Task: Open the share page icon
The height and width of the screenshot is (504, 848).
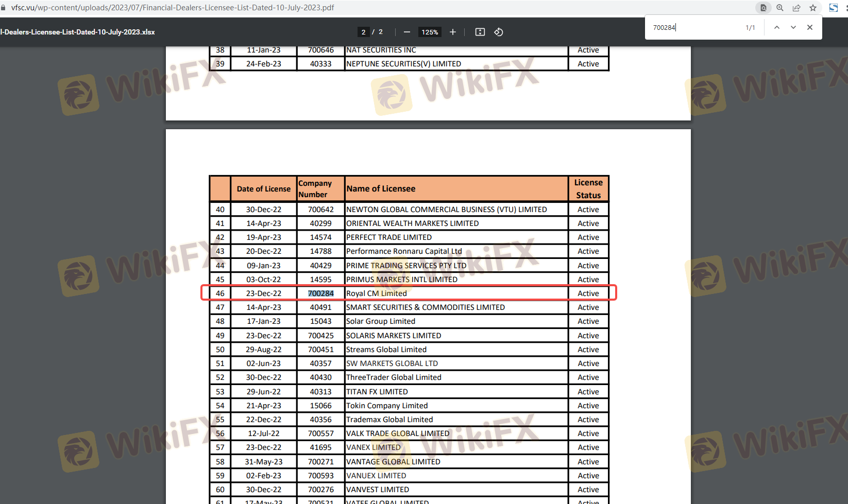Action: point(796,8)
